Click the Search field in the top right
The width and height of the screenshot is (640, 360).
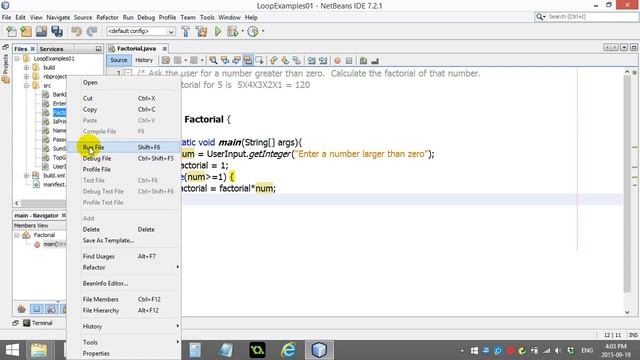pos(586,17)
